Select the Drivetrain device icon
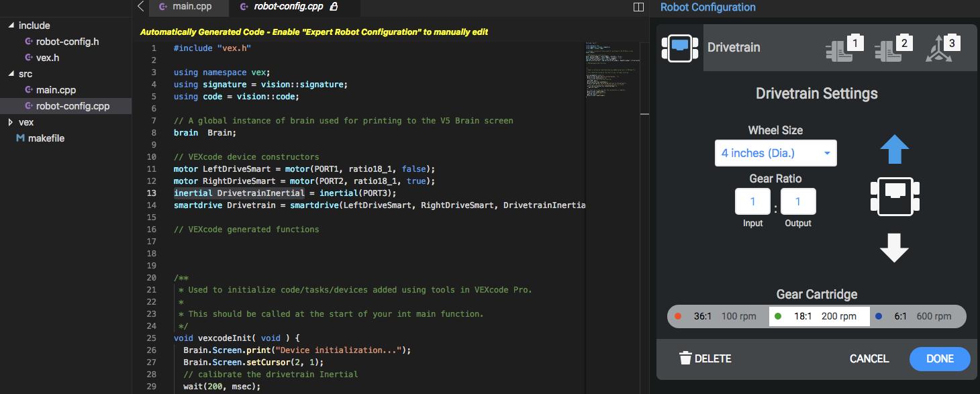The image size is (980, 394). pyautogui.click(x=680, y=48)
